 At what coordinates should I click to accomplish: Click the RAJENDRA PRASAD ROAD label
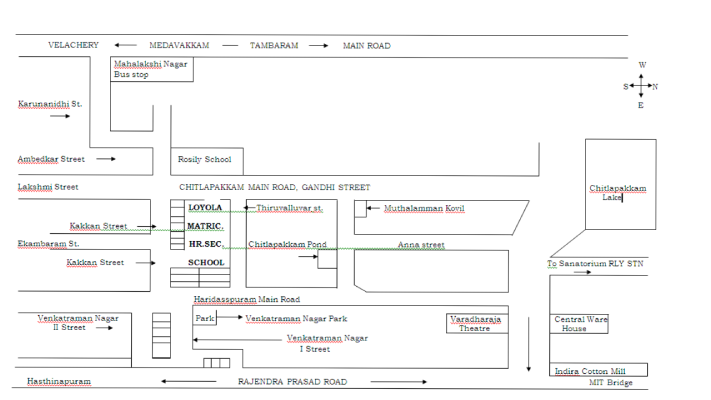tap(292, 382)
